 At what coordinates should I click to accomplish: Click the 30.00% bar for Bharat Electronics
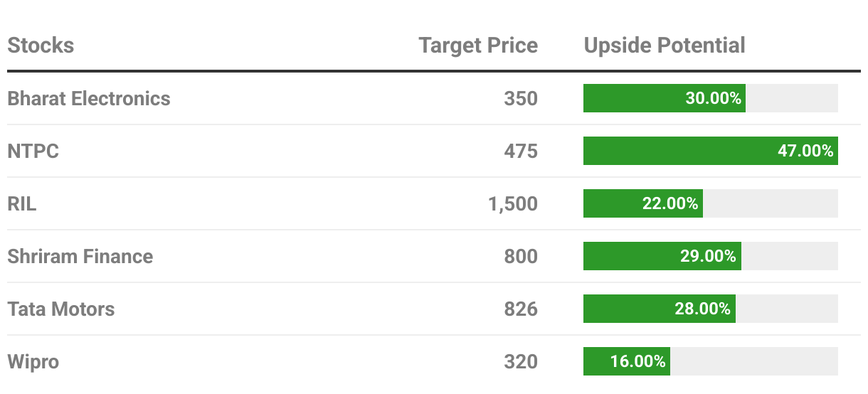point(664,98)
